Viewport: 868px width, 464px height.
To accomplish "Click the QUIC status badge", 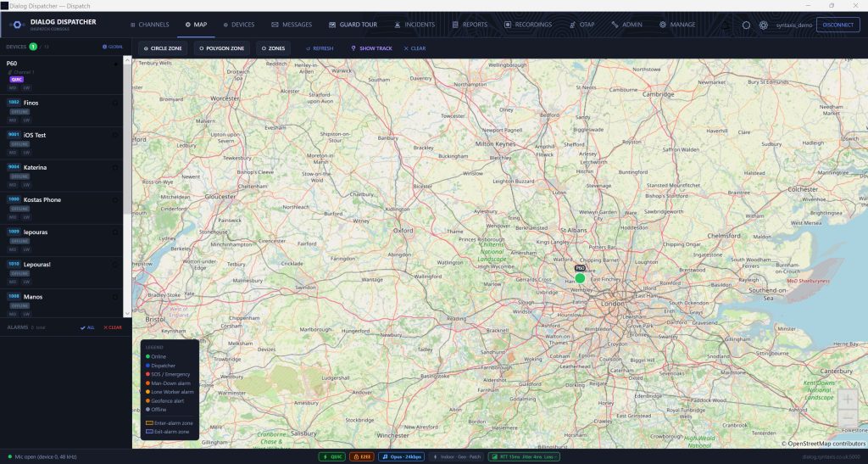I will (x=332, y=457).
